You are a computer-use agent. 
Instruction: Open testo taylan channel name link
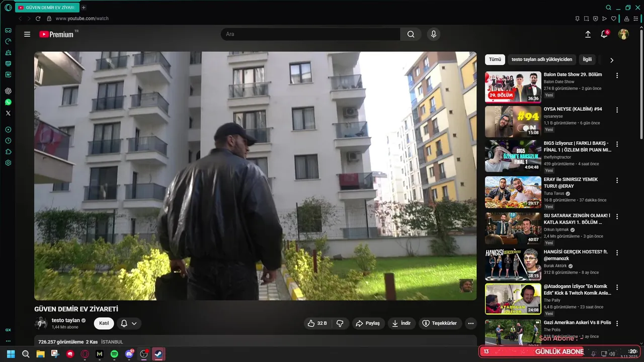(x=66, y=320)
